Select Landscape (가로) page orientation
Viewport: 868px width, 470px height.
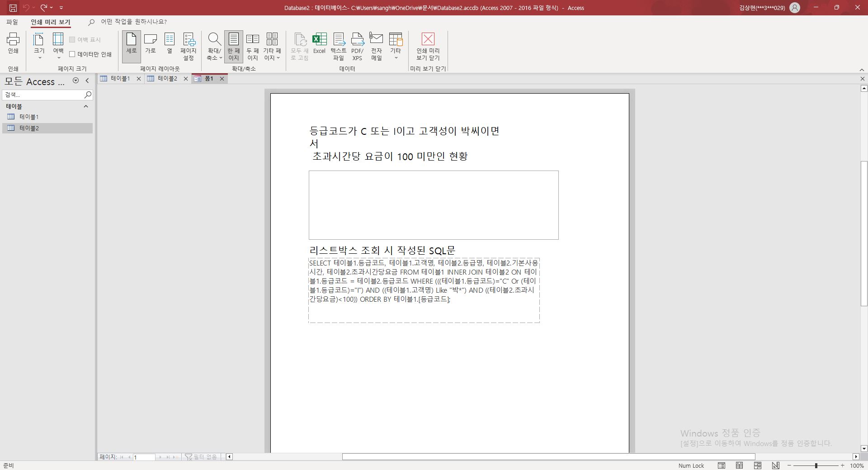coord(150,44)
